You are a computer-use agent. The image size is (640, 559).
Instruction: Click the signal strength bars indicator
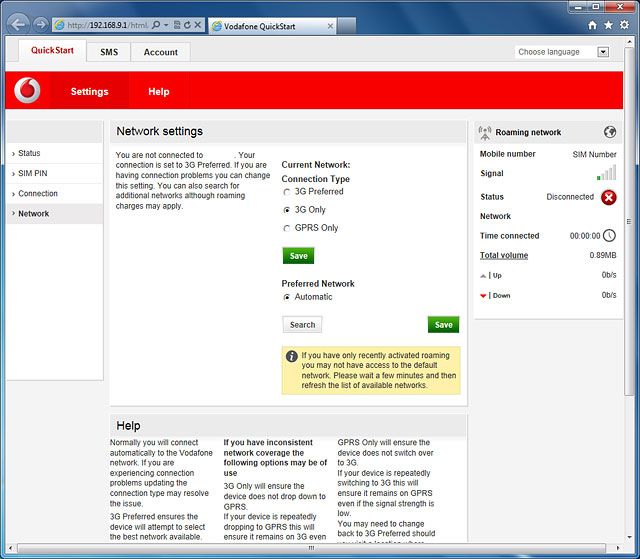tap(606, 173)
